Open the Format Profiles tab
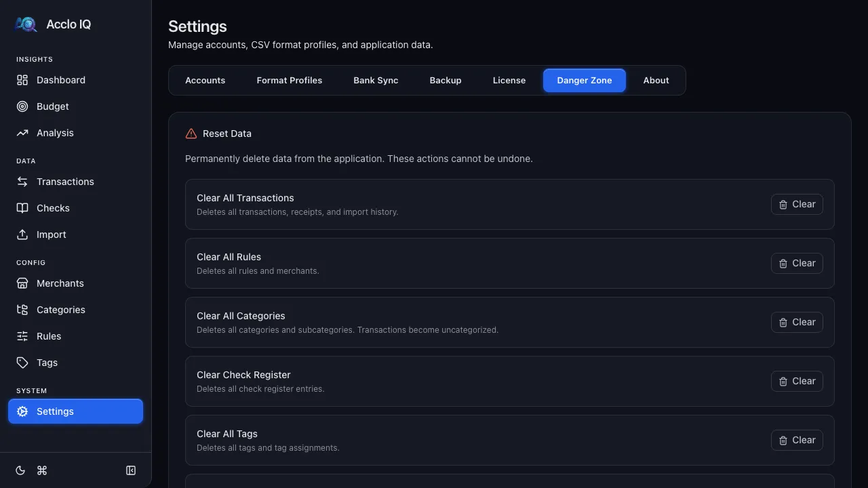 [x=290, y=80]
